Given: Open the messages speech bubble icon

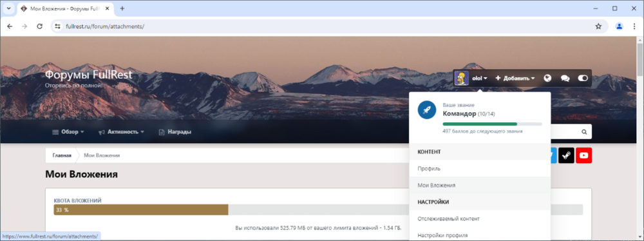Looking at the screenshot, I should [565, 78].
